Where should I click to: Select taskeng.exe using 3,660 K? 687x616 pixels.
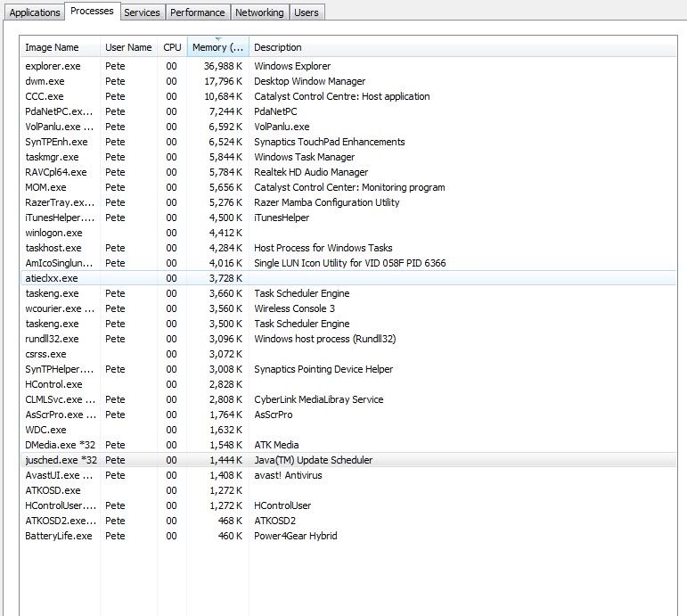(x=348, y=293)
